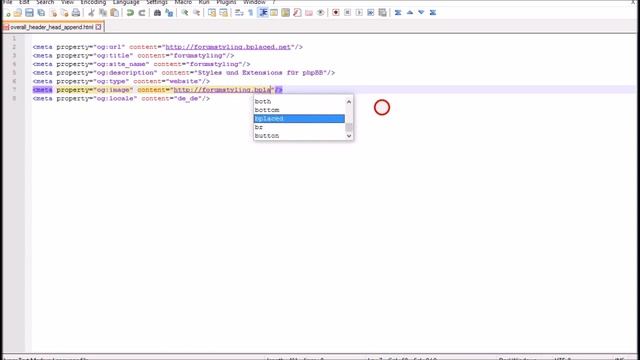Click the Zoom In toolbar icon
640x360 pixels.
185,13
